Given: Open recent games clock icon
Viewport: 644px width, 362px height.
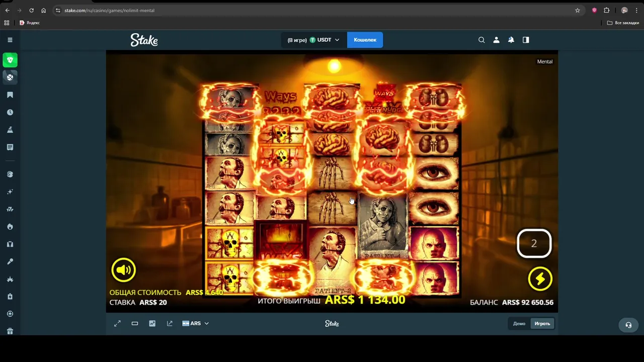Looking at the screenshot, I should point(10,113).
